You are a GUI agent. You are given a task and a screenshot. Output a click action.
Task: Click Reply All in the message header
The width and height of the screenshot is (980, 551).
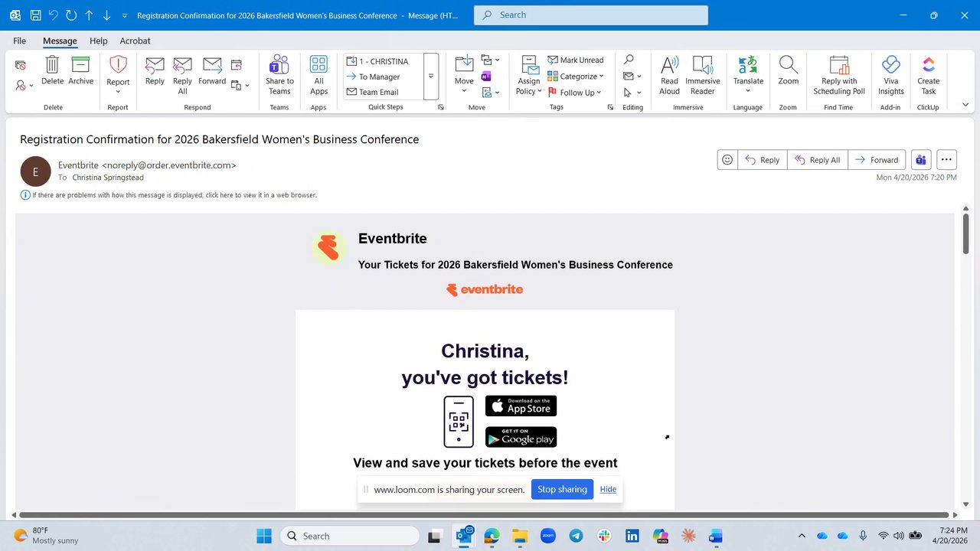click(x=818, y=160)
